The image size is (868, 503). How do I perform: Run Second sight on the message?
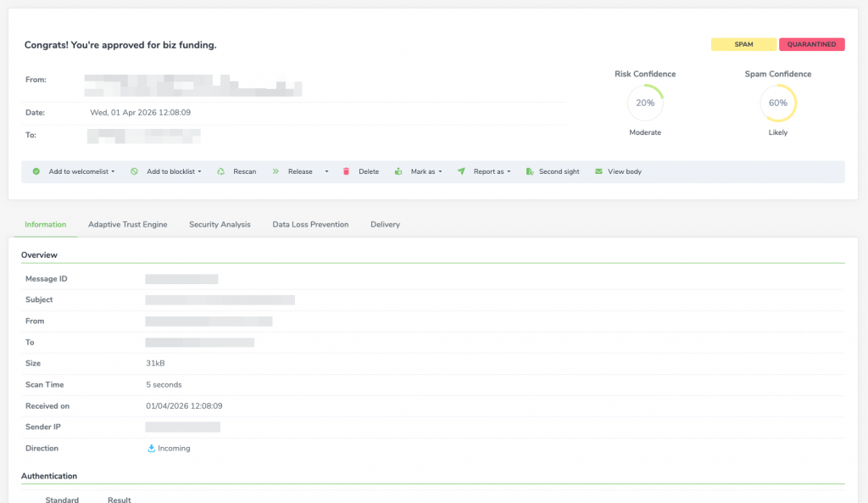[559, 171]
